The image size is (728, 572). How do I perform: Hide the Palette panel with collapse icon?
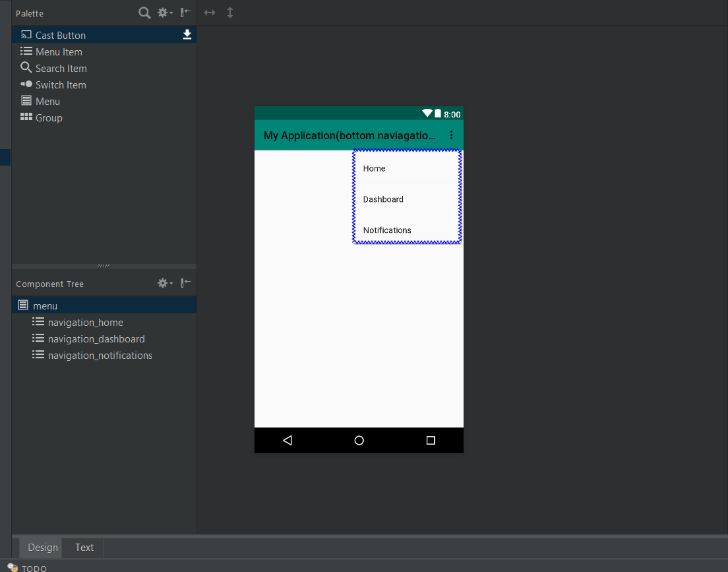point(186,13)
